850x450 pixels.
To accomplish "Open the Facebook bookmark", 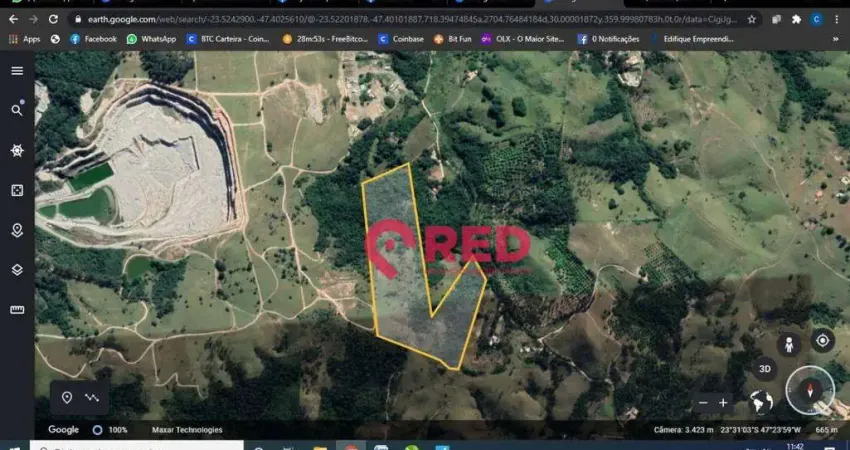I will (x=93, y=39).
